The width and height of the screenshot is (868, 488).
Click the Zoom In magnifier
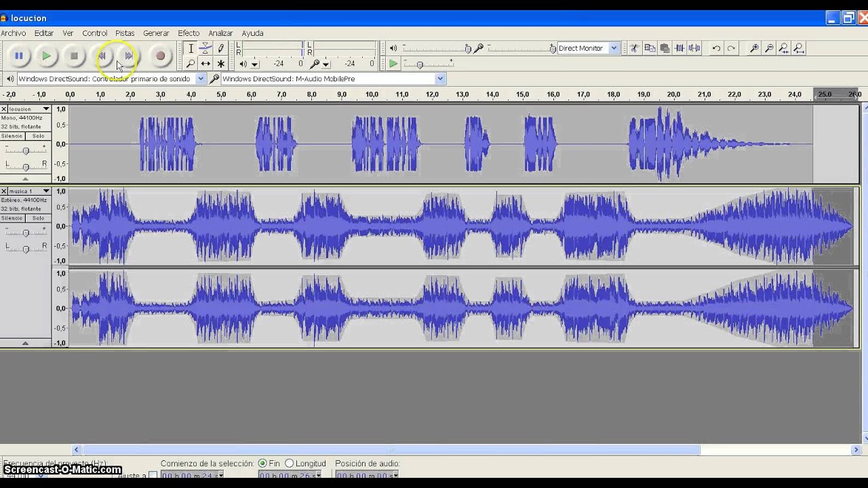(x=754, y=48)
